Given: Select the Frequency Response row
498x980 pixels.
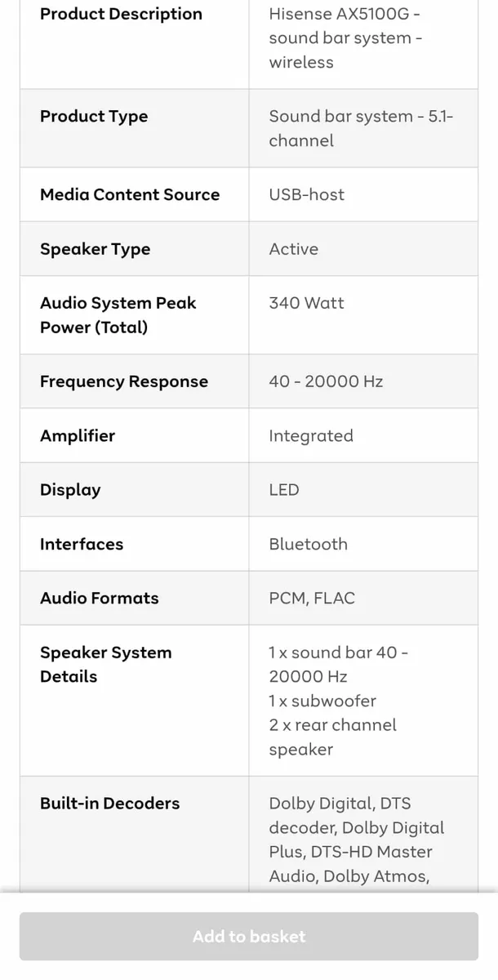Looking at the screenshot, I should pos(123,381).
